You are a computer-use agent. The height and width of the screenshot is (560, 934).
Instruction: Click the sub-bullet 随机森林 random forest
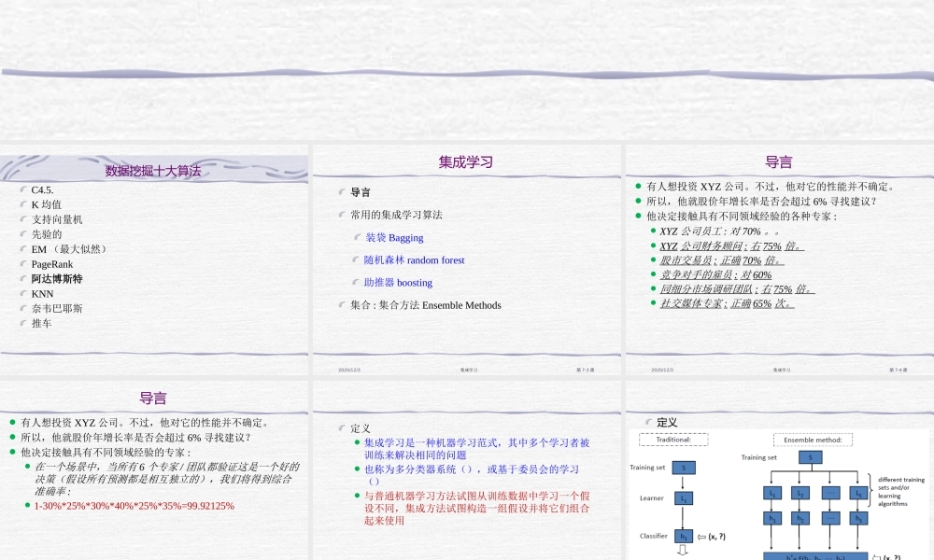(414, 260)
